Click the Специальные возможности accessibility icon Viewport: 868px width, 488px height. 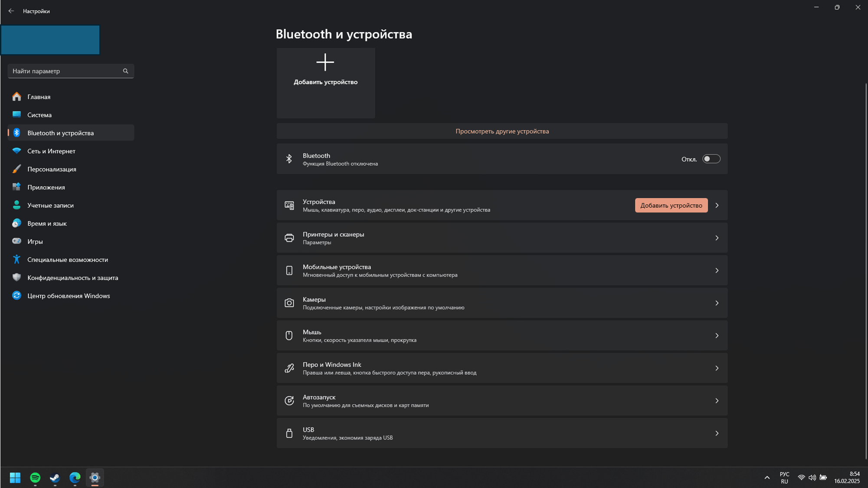click(16, 259)
